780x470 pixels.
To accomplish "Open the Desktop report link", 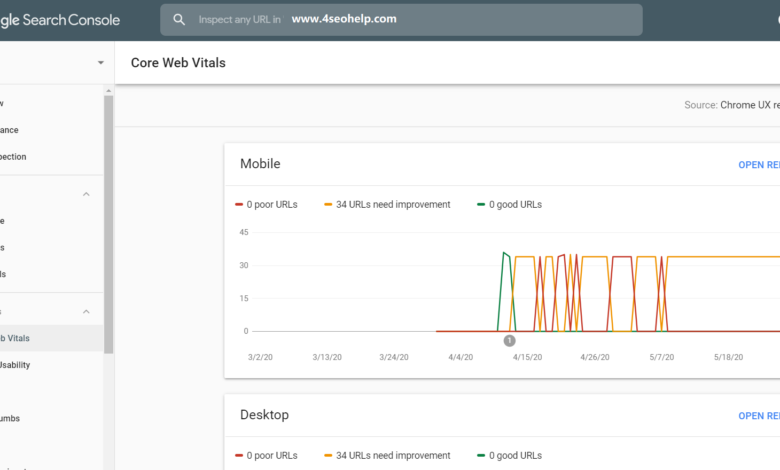I will click(759, 416).
